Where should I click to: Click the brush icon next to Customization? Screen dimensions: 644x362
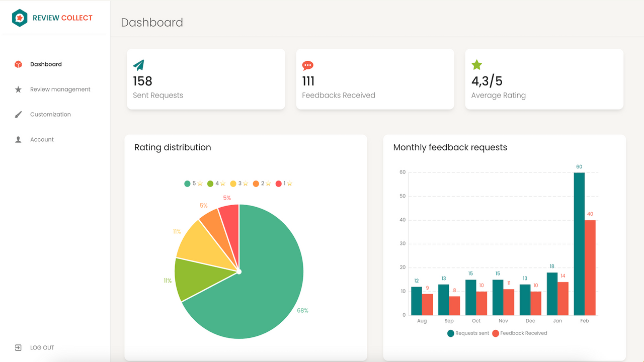point(19,114)
